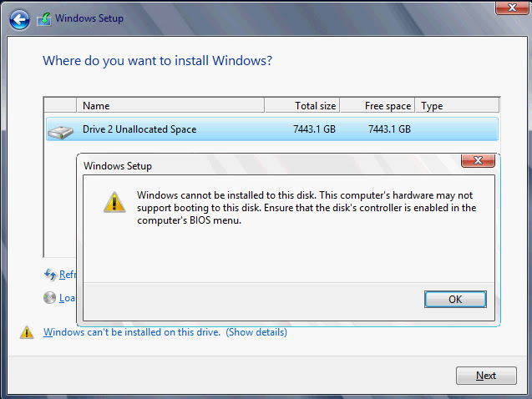Viewport: 532px width, 399px height.
Task: Sort drives by the Total size column header
Action: 302,106
